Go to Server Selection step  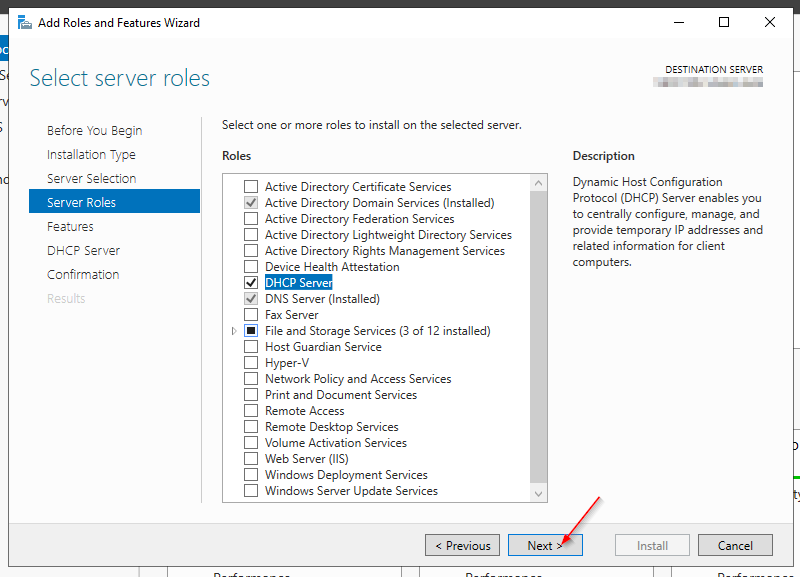[92, 179]
